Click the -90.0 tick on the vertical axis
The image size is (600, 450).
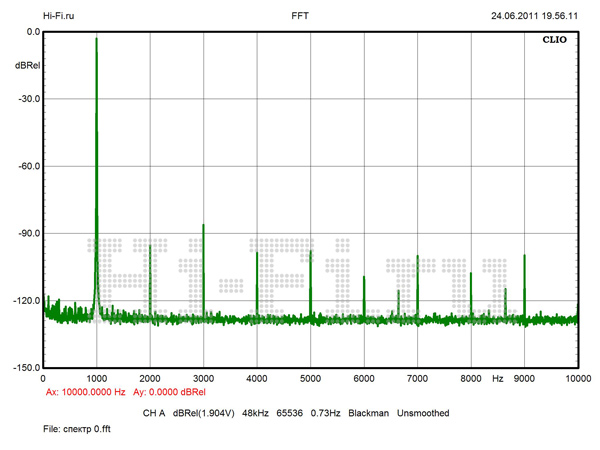(x=26, y=233)
